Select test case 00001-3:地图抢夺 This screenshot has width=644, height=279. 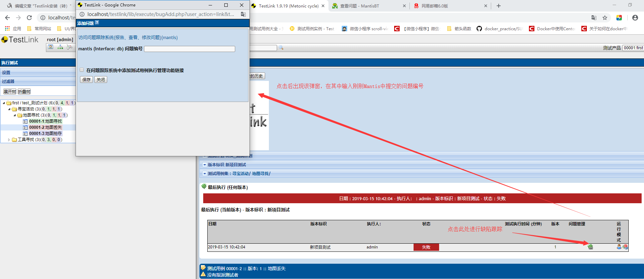[x=46, y=134]
